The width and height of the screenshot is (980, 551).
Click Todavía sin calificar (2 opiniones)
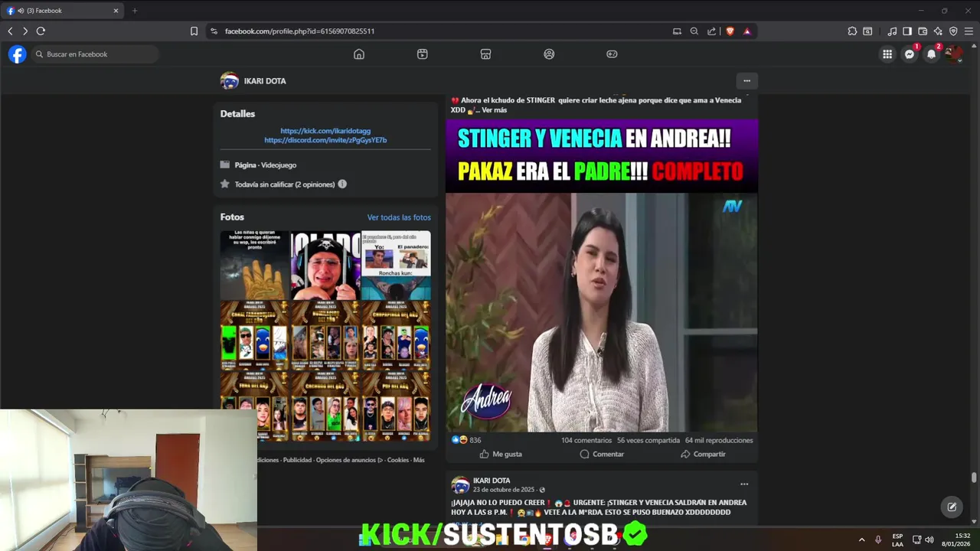285,184
